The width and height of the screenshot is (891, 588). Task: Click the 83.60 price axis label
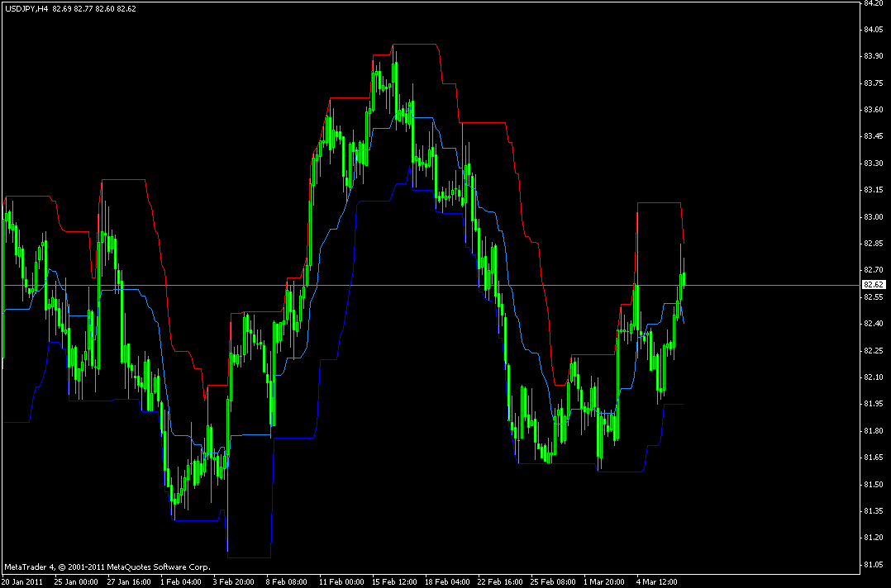point(873,110)
